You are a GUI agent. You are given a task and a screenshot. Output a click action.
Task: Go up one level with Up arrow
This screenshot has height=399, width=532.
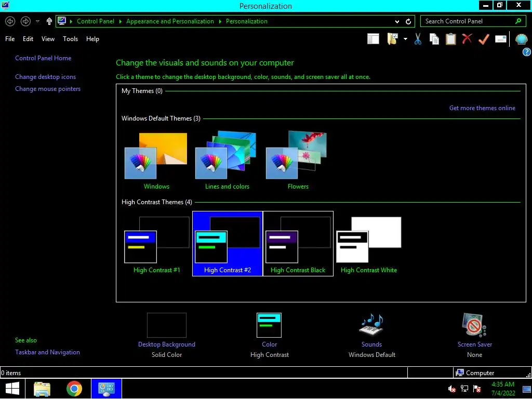point(49,21)
